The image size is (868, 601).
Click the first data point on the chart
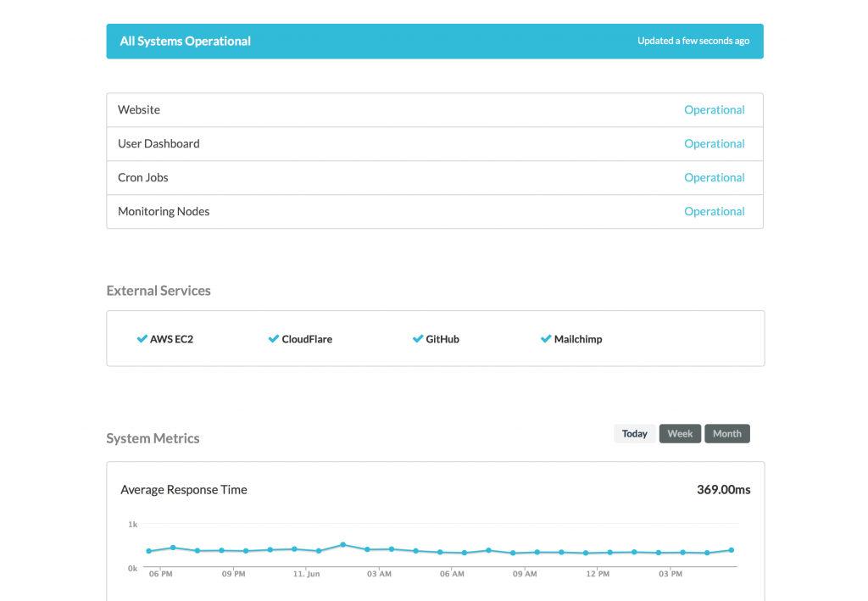149,551
